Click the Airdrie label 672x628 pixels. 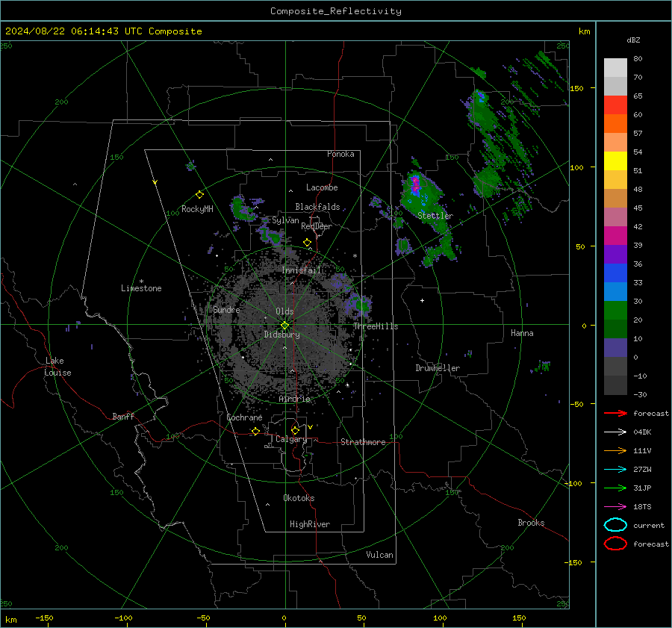294,399
